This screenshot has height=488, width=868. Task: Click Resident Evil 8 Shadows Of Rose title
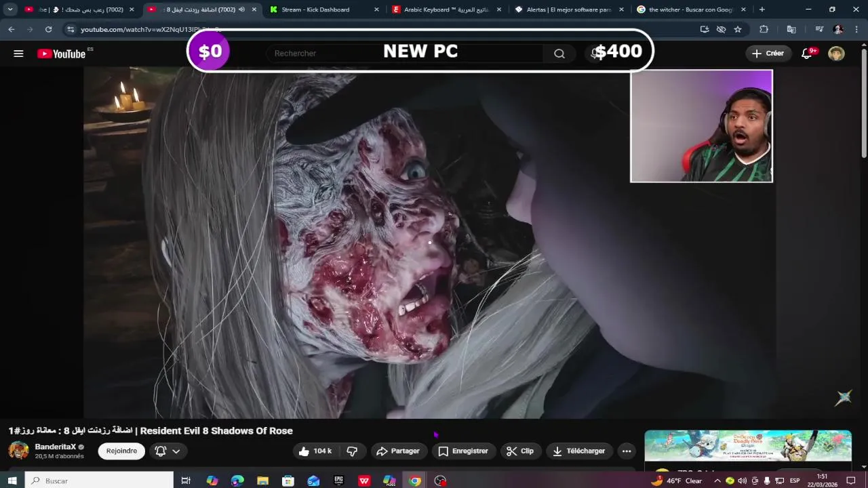point(216,430)
